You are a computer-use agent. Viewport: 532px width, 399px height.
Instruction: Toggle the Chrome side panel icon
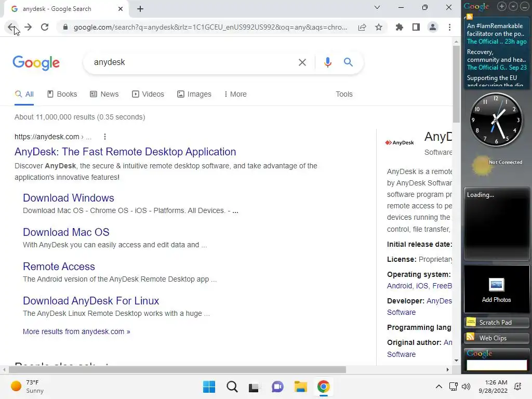point(416,27)
